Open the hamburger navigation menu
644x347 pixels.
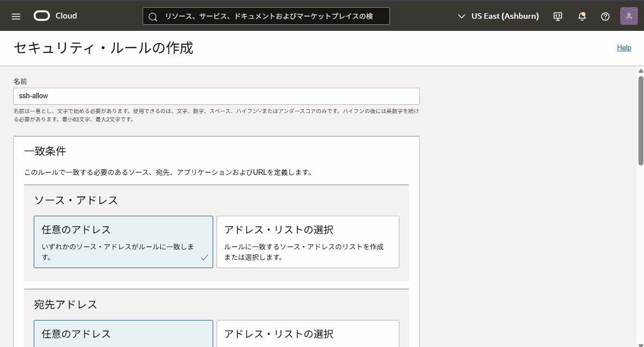point(16,16)
